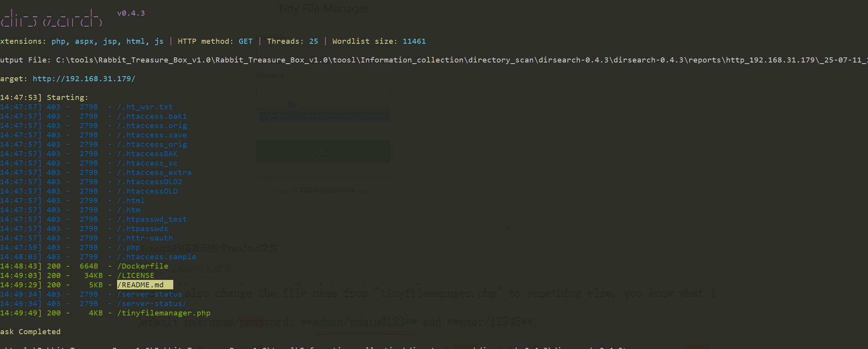
Task: Click the /.htaccess_orig path
Action: pos(152,144)
